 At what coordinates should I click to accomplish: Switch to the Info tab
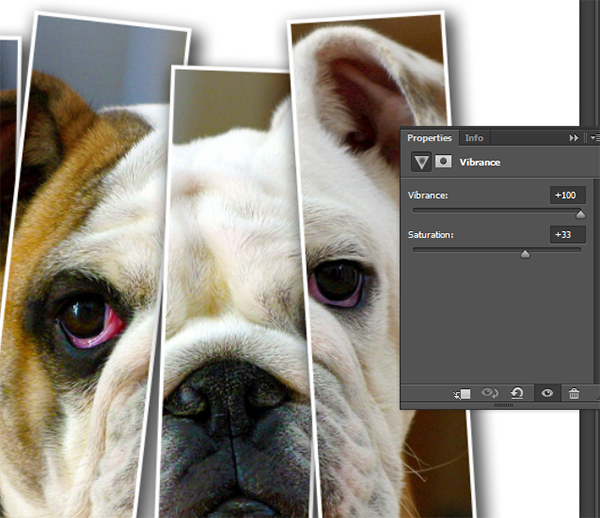(474, 138)
